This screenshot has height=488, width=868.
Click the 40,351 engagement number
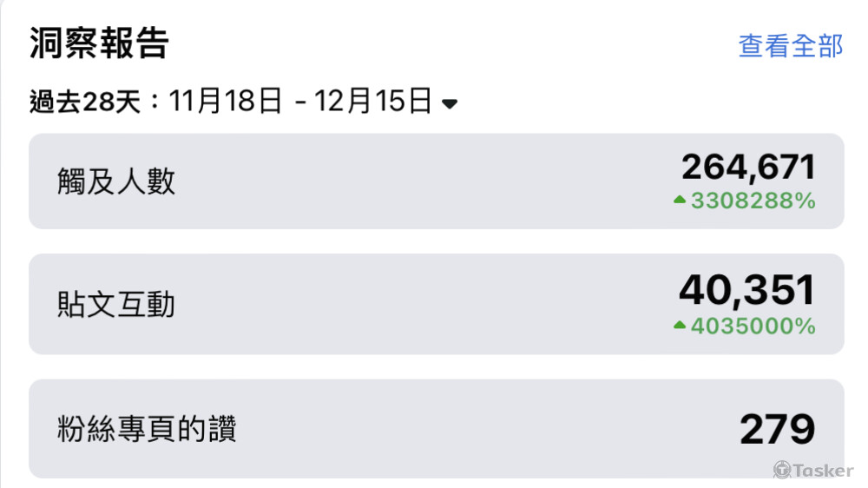tap(746, 291)
